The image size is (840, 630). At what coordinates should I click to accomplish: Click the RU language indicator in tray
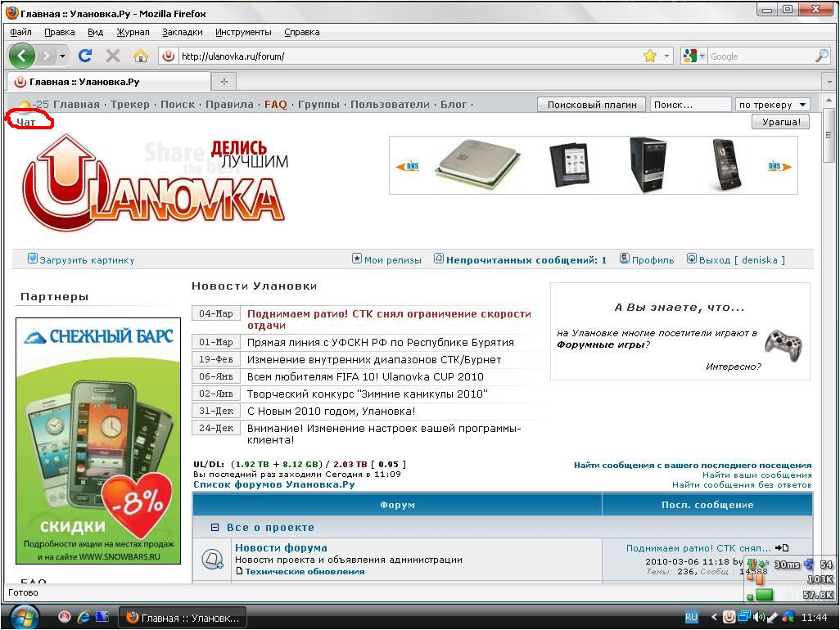click(691, 617)
